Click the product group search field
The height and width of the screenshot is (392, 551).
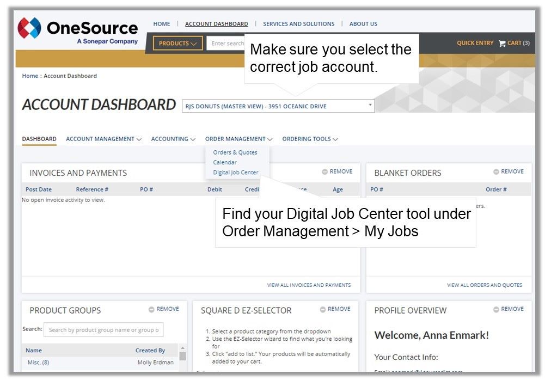[103, 330]
